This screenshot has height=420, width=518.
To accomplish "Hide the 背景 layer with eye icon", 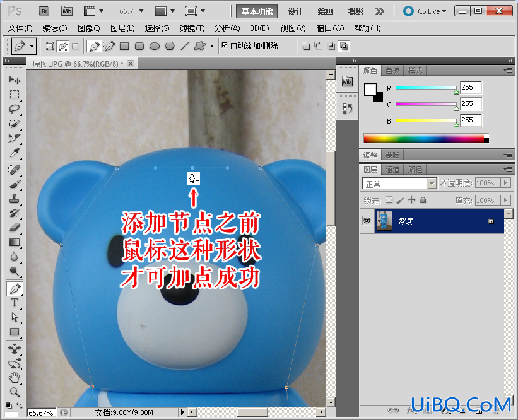I will pos(367,221).
